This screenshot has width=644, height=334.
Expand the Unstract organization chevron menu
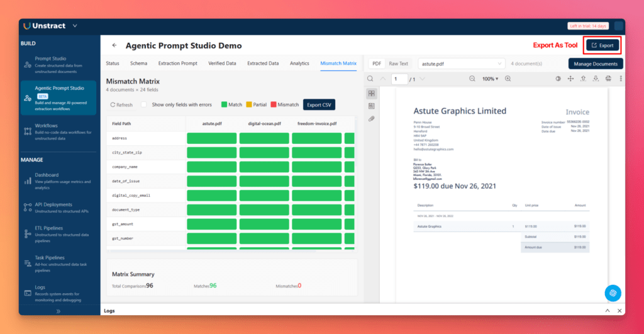coord(75,26)
